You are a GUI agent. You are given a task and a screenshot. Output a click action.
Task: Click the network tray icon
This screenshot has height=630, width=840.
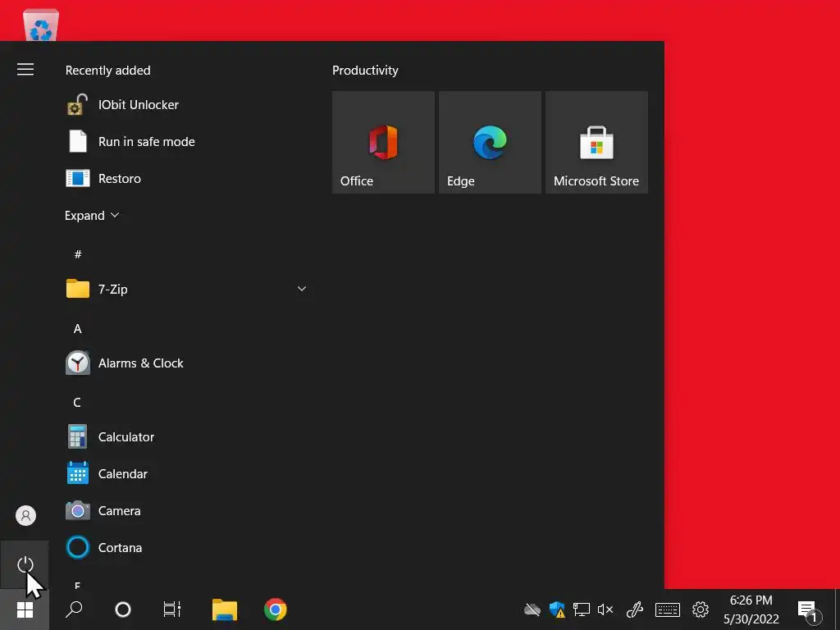[x=582, y=609]
